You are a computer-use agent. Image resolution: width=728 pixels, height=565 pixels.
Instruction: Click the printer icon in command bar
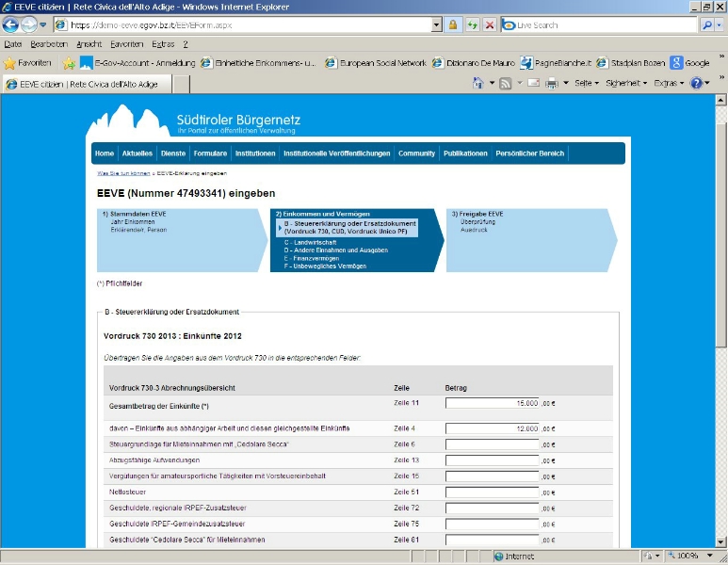[x=552, y=84]
